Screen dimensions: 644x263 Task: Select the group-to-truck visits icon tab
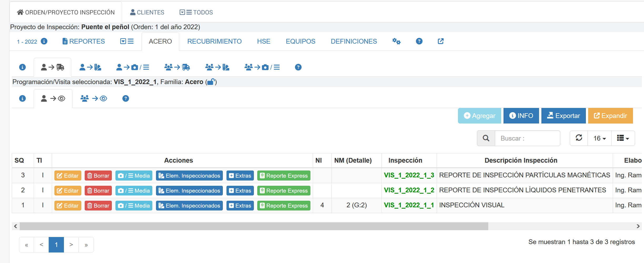pos(177,67)
